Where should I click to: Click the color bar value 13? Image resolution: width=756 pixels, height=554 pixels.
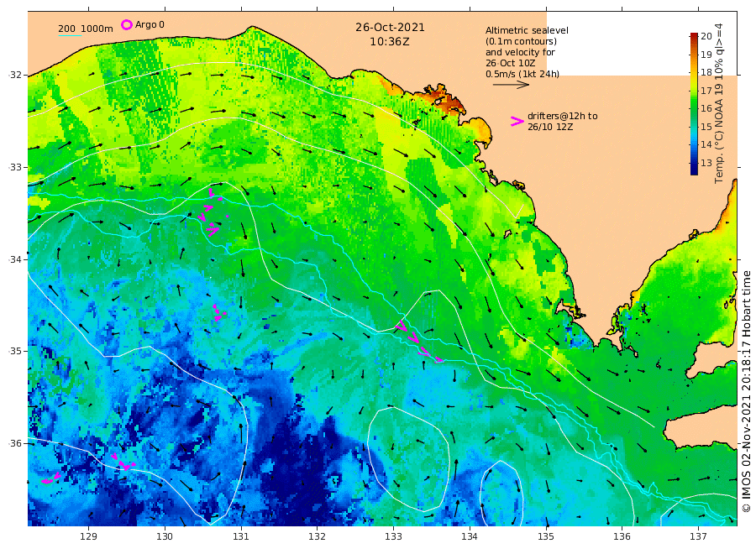pyautogui.click(x=706, y=163)
